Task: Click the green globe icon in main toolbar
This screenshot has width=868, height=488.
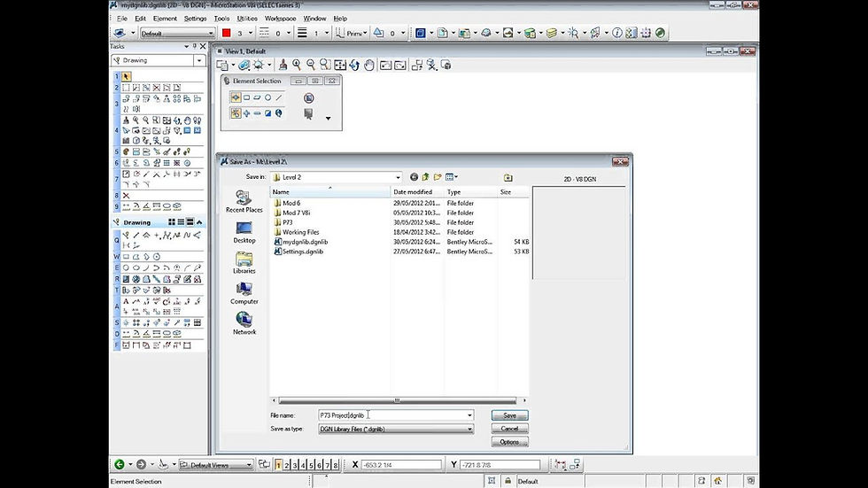Action: (x=661, y=33)
